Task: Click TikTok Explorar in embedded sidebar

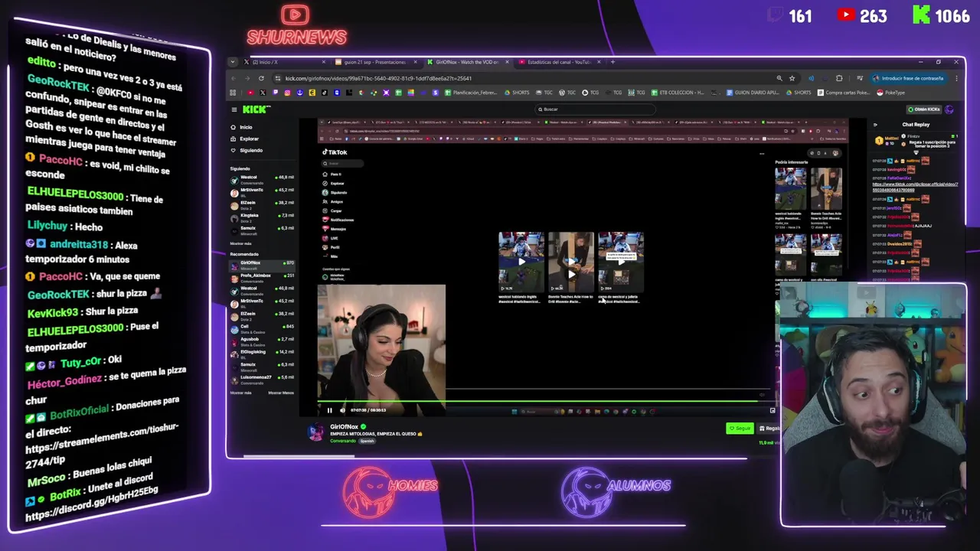Action: 333,184
